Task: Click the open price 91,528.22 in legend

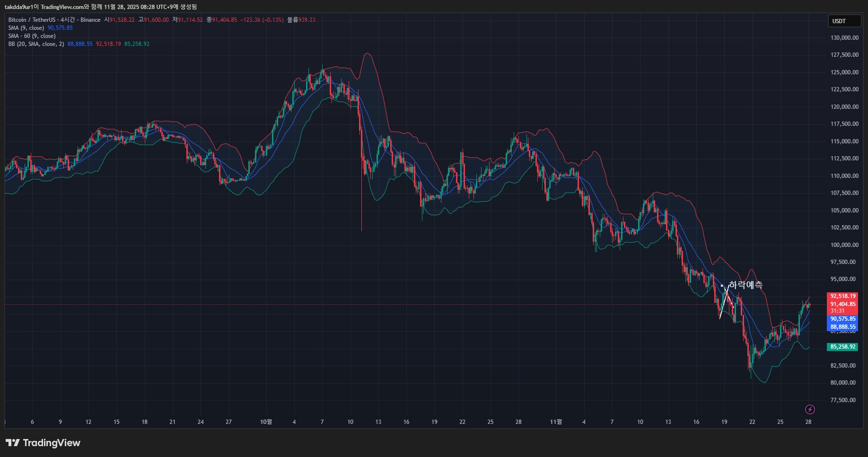Action: pos(122,20)
